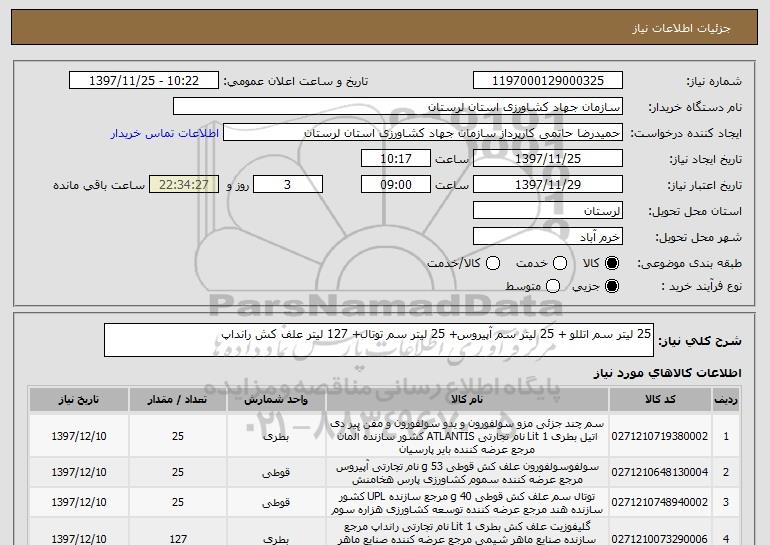Click quantity 25 in row 1
The image size is (770, 545).
[178, 436]
